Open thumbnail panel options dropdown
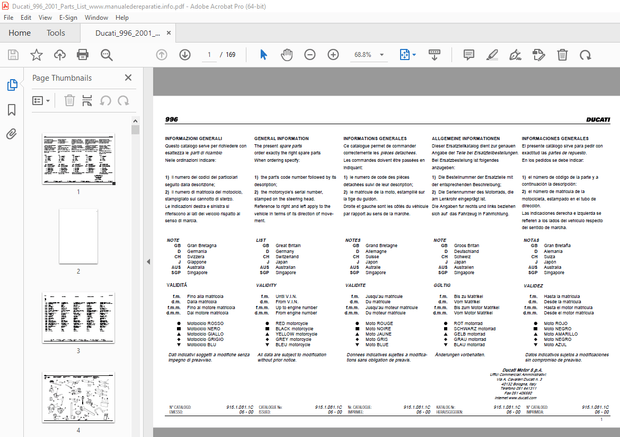 click(x=41, y=100)
